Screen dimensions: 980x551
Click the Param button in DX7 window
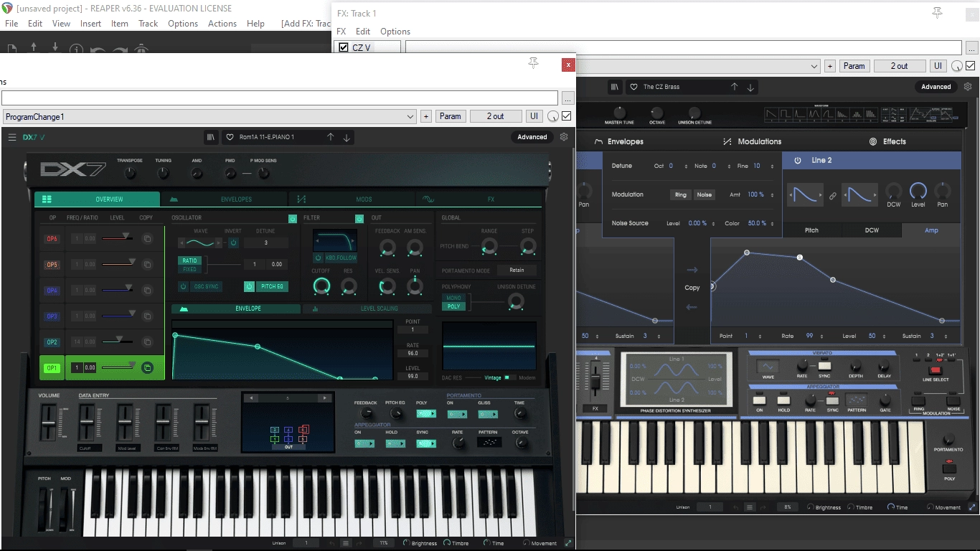(450, 116)
